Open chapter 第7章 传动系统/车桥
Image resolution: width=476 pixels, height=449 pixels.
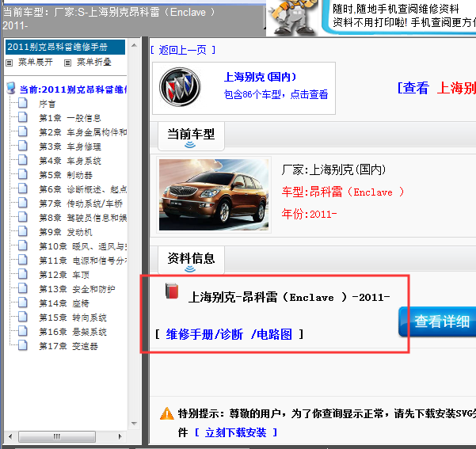click(81, 204)
